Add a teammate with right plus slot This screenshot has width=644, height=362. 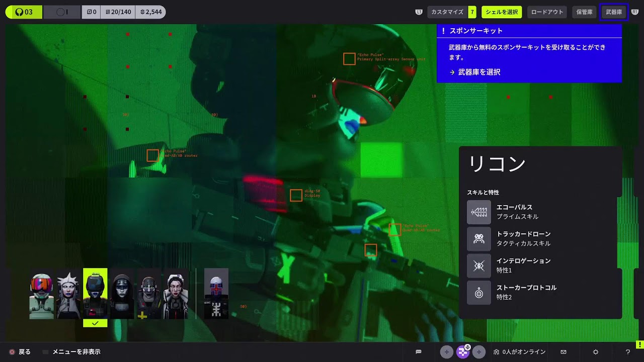(x=478, y=352)
